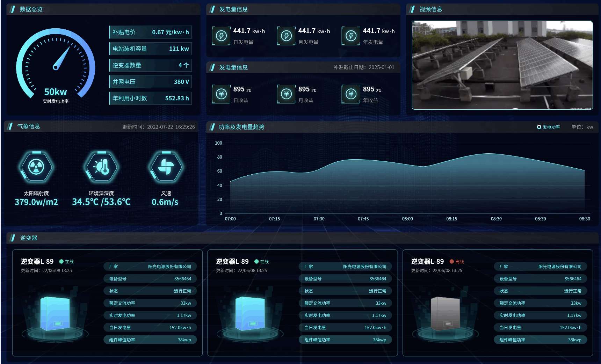
Task: Click first inverter's 厂家 row
Action: (x=150, y=267)
